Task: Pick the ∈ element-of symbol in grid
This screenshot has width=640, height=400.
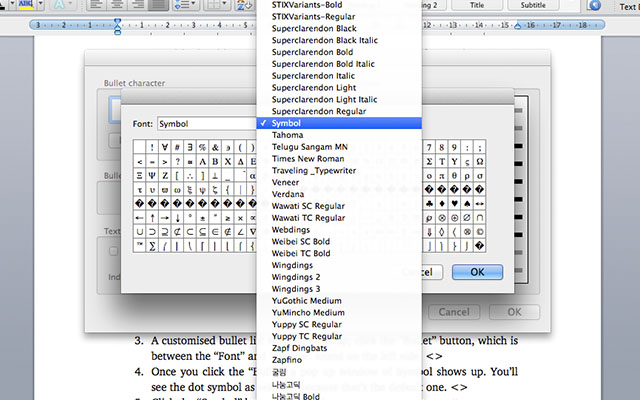Action: pos(215,232)
